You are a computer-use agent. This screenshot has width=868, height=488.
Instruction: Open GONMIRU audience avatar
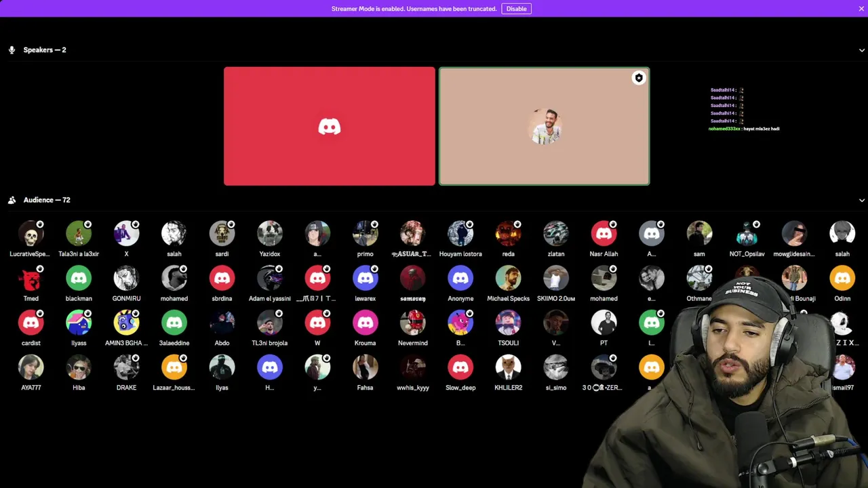click(126, 278)
